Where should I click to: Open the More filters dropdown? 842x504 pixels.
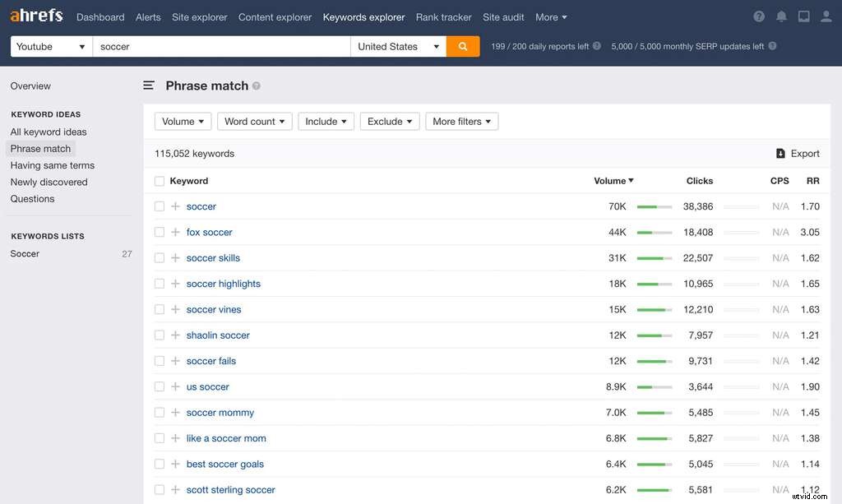pos(461,121)
